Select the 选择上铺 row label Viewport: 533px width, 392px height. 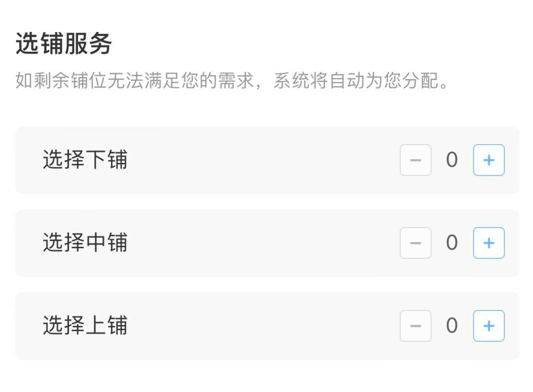coord(85,325)
